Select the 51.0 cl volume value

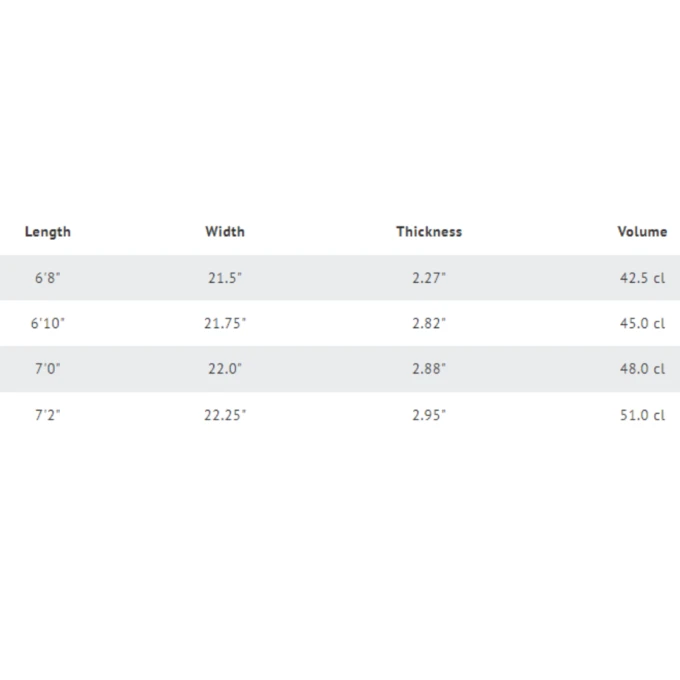coord(642,415)
